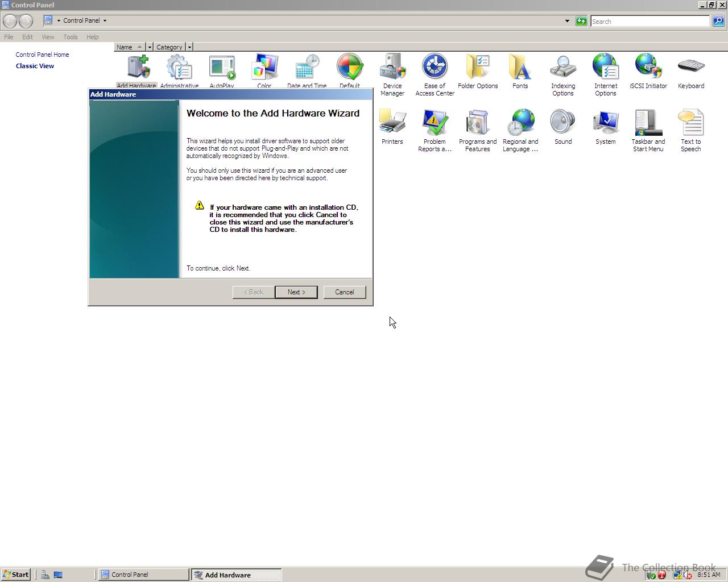728x582 pixels.
Task: Open the address bar root dropdown arrow
Action: click(x=59, y=20)
